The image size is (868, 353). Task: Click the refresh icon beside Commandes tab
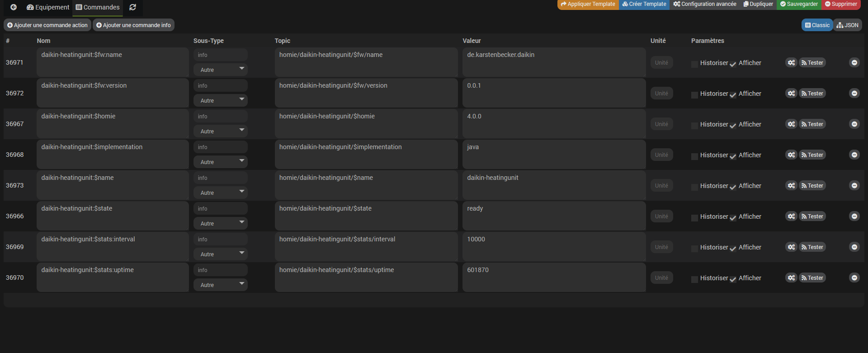coord(132,7)
